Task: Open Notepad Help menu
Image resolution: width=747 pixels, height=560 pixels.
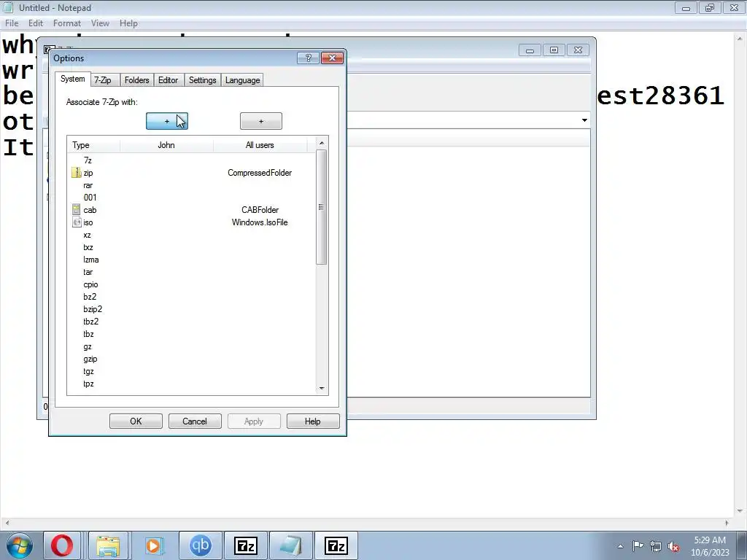Action: tap(128, 23)
